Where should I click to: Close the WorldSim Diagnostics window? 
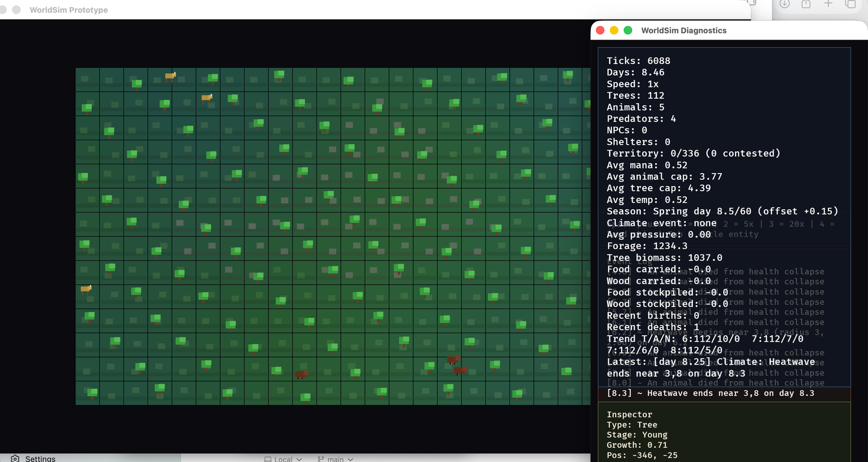point(600,30)
